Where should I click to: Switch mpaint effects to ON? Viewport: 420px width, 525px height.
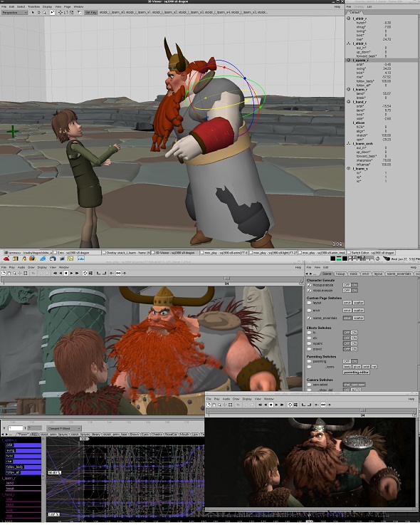click(x=354, y=343)
